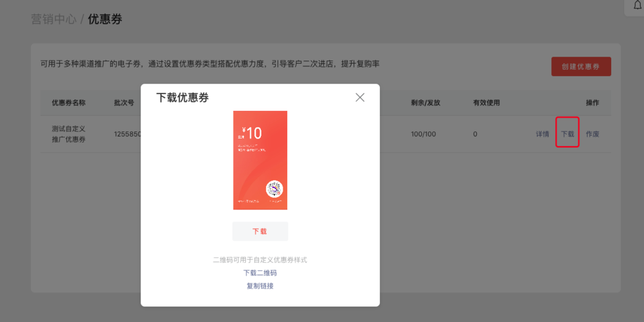Go to 营销中心 in the breadcrumb
Viewport: 644px width, 322px height.
(x=53, y=19)
